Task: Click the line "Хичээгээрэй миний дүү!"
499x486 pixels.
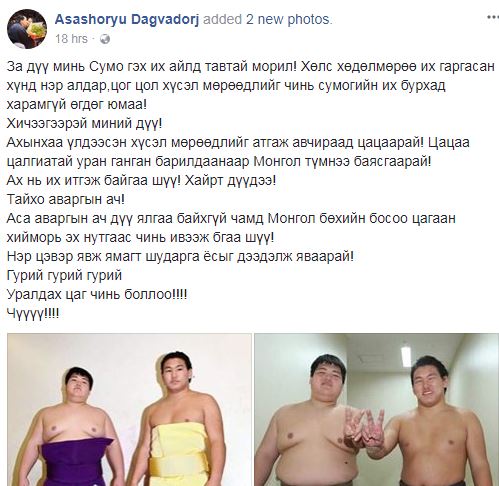Action: point(84,124)
